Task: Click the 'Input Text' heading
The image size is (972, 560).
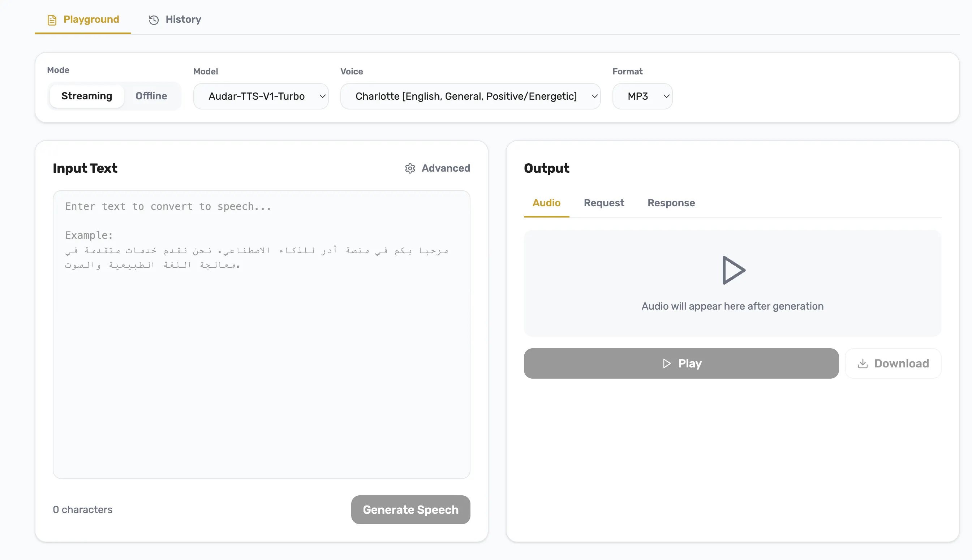Action: [85, 168]
